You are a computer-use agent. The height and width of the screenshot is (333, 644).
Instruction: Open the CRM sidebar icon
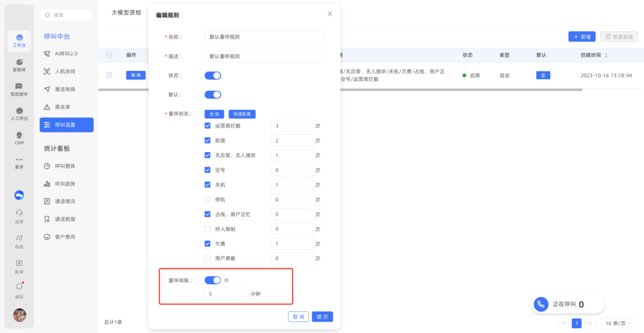[x=19, y=135]
